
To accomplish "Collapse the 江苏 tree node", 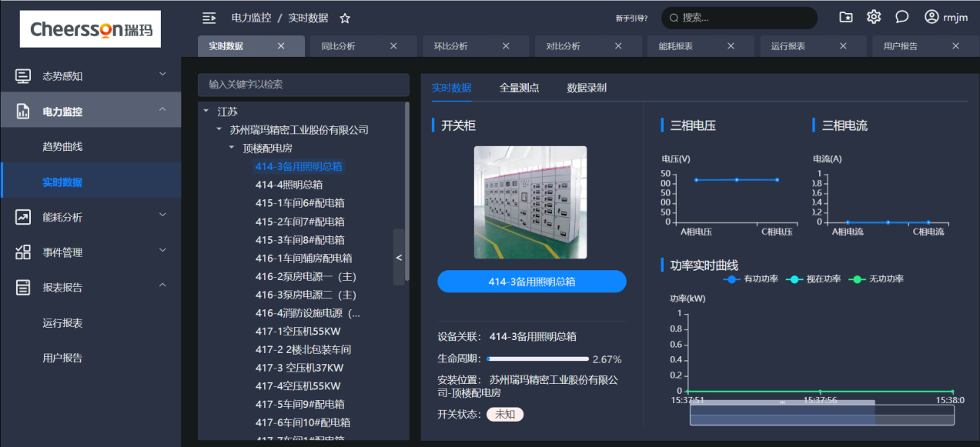I will click(x=206, y=111).
